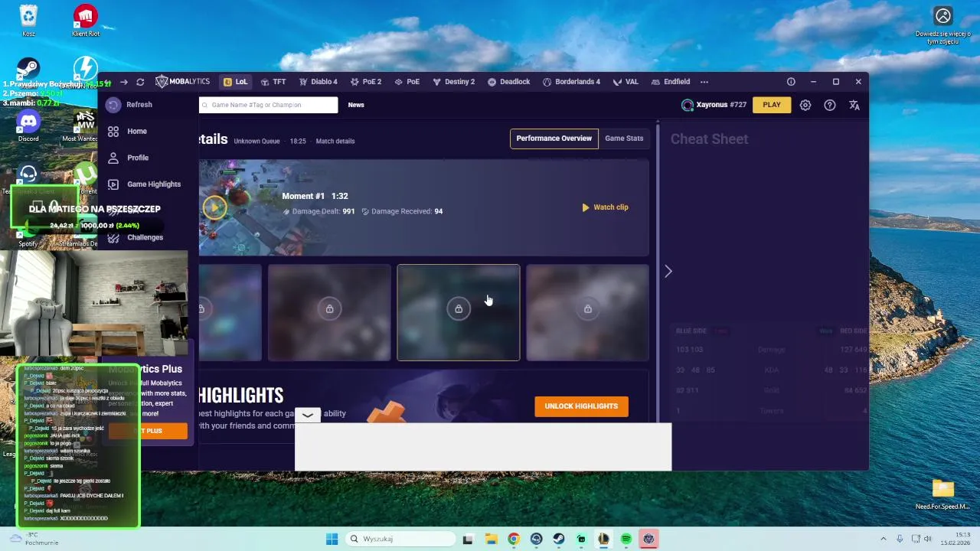Switch to the Destiny 2 tab
980x551 pixels.
(453, 82)
